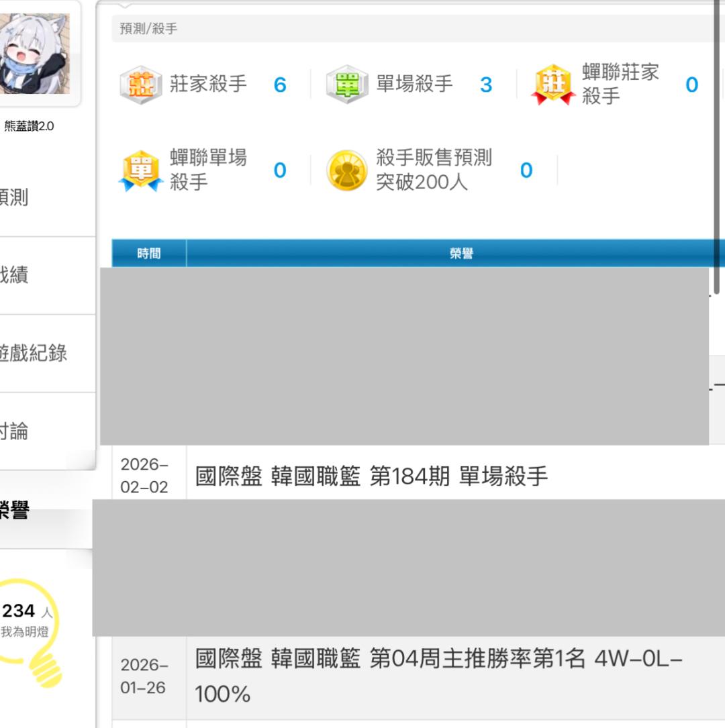Viewport: 725px width, 728px height.
Task: Click 第04周主推勝率第1名 4W-0L-100% row
Action: pos(439,676)
